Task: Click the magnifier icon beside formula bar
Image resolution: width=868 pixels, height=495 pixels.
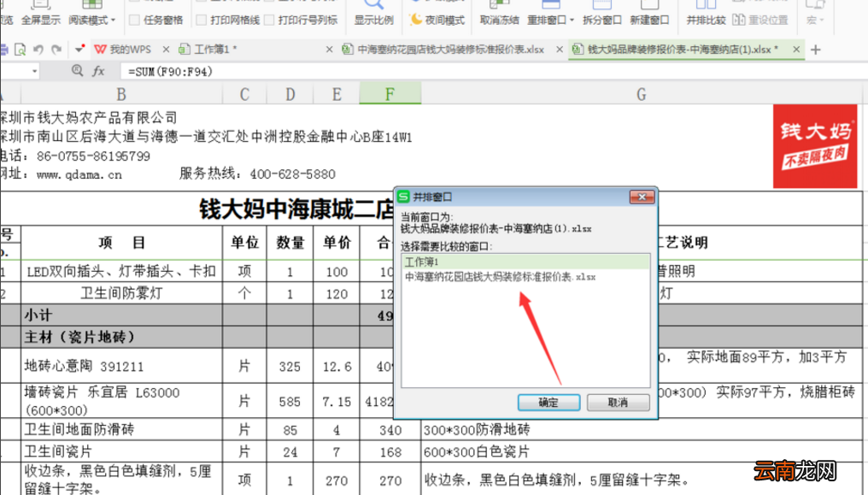Action: [78, 70]
